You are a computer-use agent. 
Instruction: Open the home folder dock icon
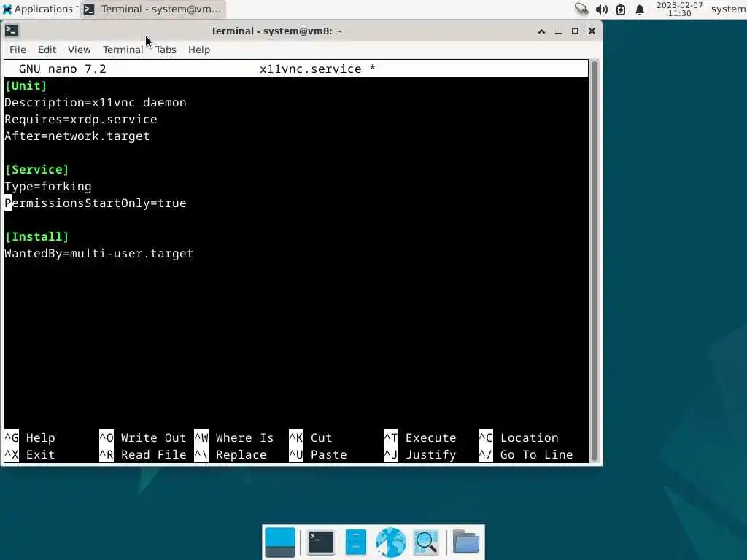pyautogui.click(x=466, y=542)
